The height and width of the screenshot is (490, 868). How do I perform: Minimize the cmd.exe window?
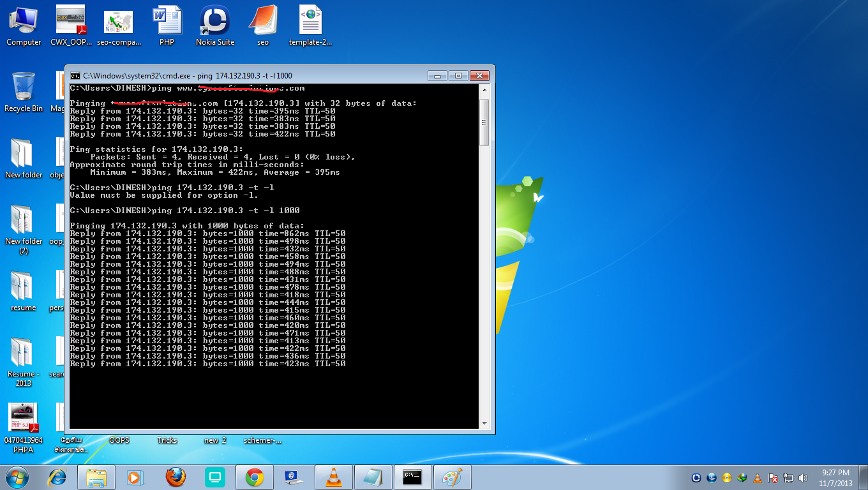pos(437,75)
